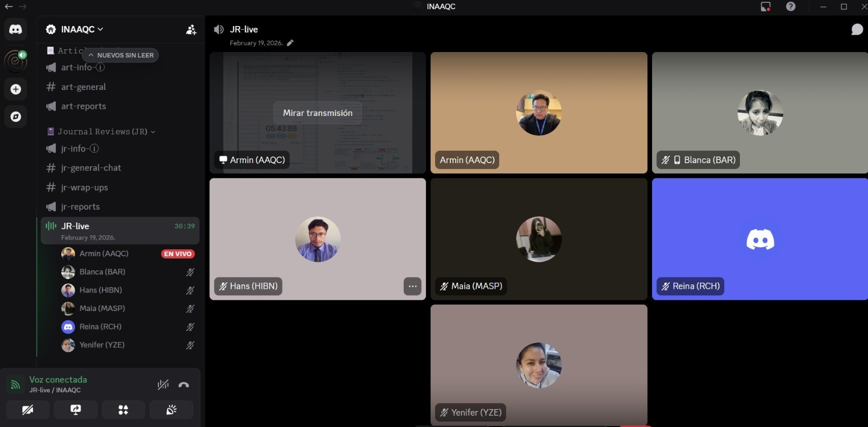Turn on camera in the voice panel
The height and width of the screenshot is (427, 868).
click(x=28, y=410)
